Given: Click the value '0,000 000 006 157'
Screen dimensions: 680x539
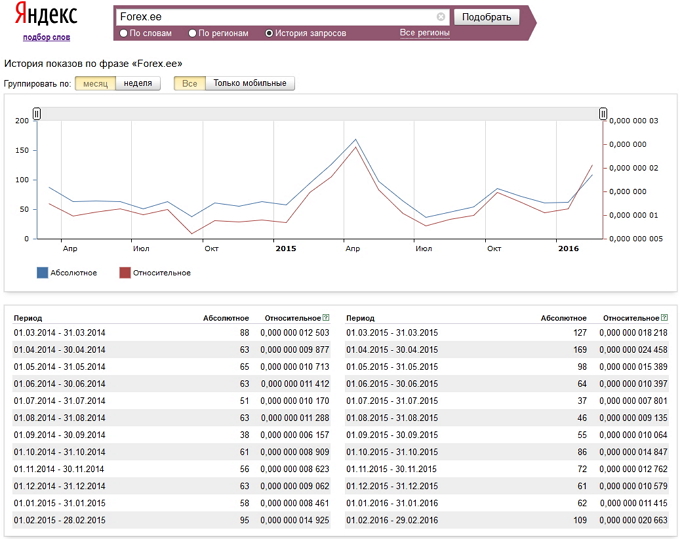Looking at the screenshot, I should point(295,435).
